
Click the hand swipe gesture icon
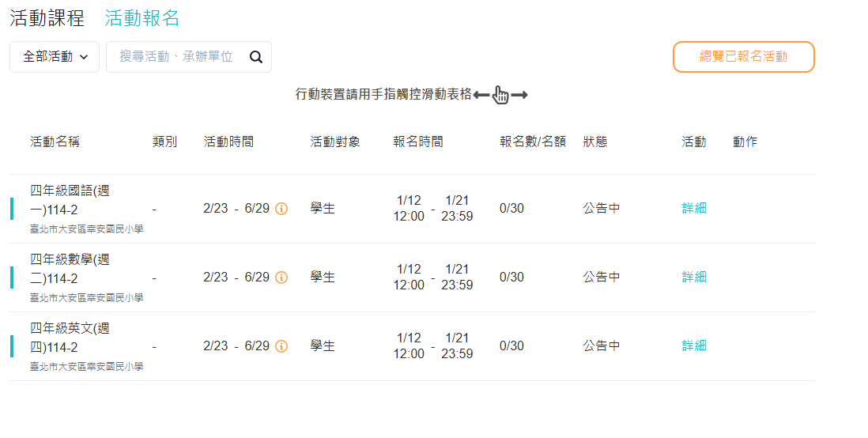click(500, 95)
